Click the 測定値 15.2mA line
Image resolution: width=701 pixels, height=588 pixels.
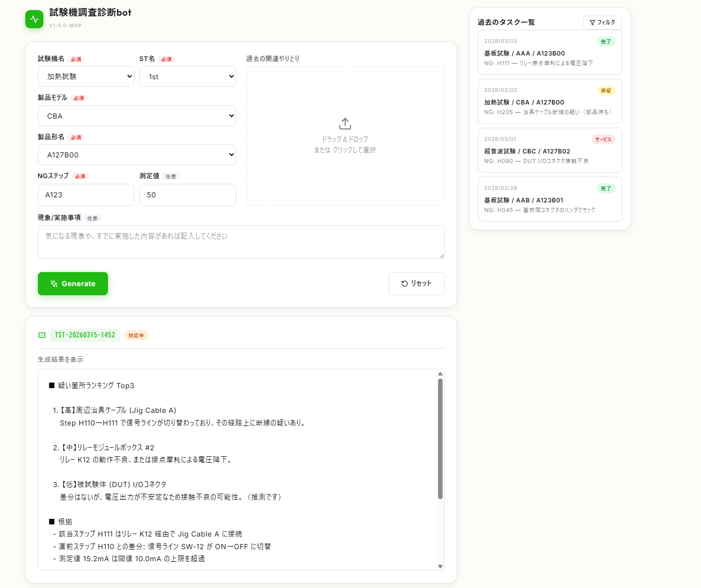(129, 559)
